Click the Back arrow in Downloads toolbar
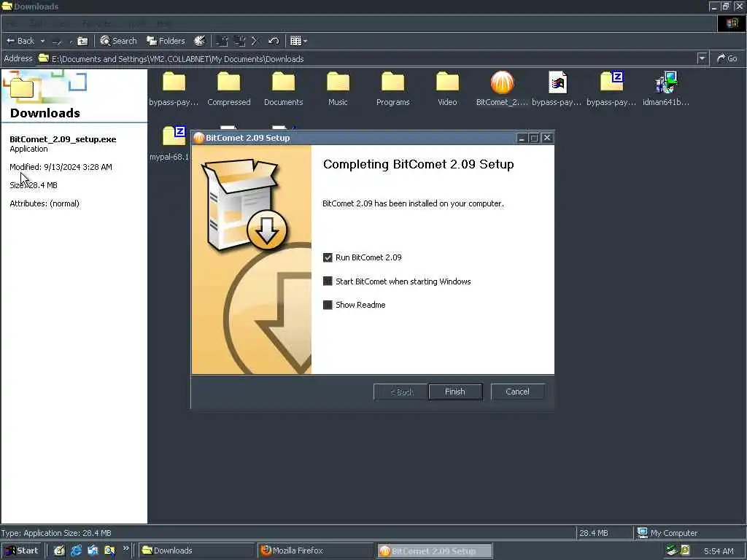The width and height of the screenshot is (747, 560). point(20,41)
